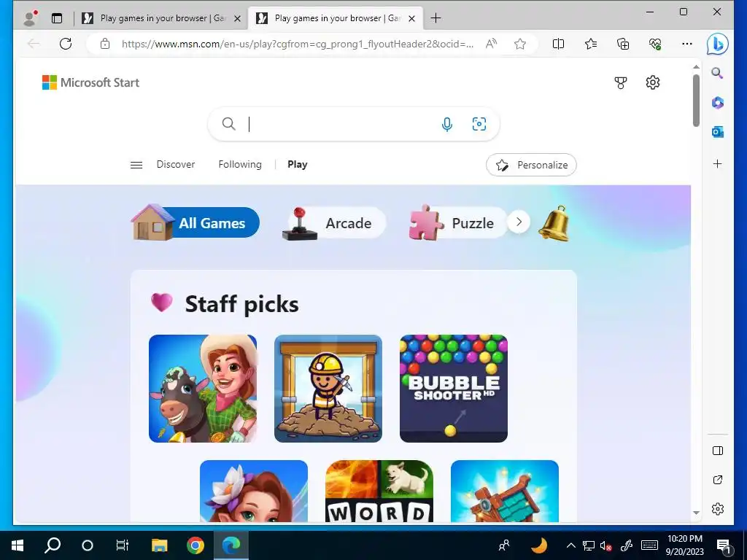Launch Google Chrome from taskbar
This screenshot has height=560, width=747.
click(x=196, y=545)
